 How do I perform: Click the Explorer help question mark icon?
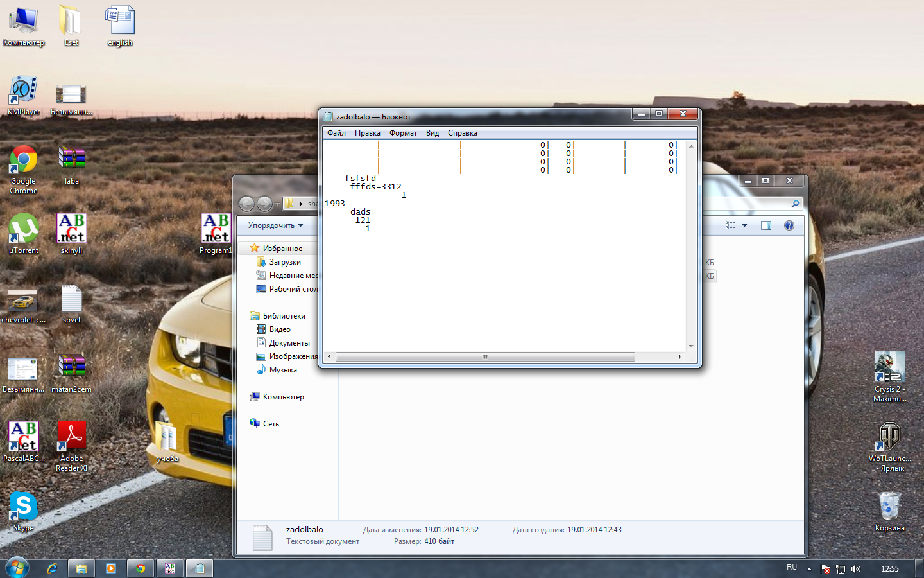coord(789,225)
